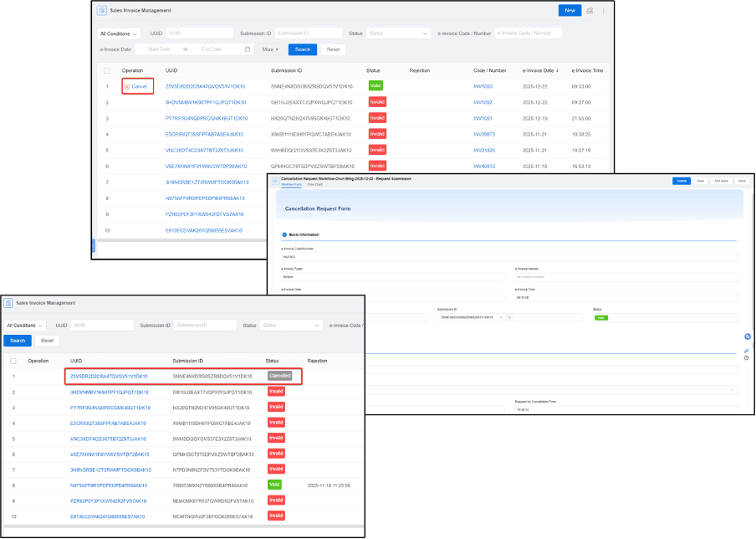Open the Status dropdown in the top window
The width and height of the screenshot is (756, 539).
coord(398,33)
